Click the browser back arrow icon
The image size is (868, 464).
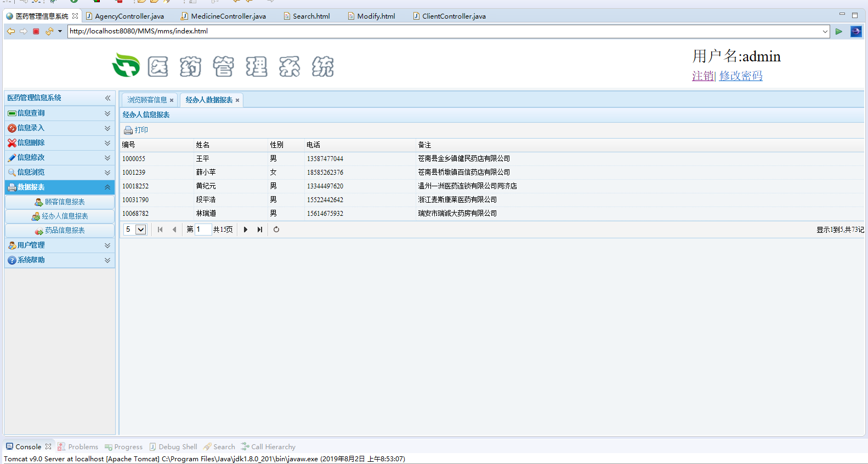(x=10, y=31)
